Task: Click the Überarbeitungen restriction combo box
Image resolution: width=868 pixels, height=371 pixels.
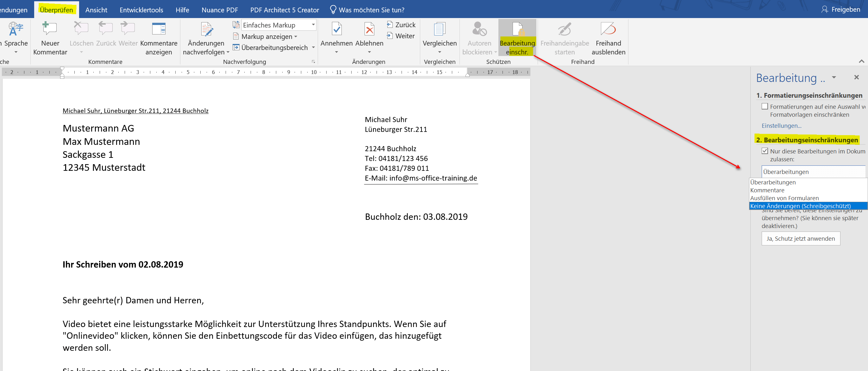Action: point(814,172)
